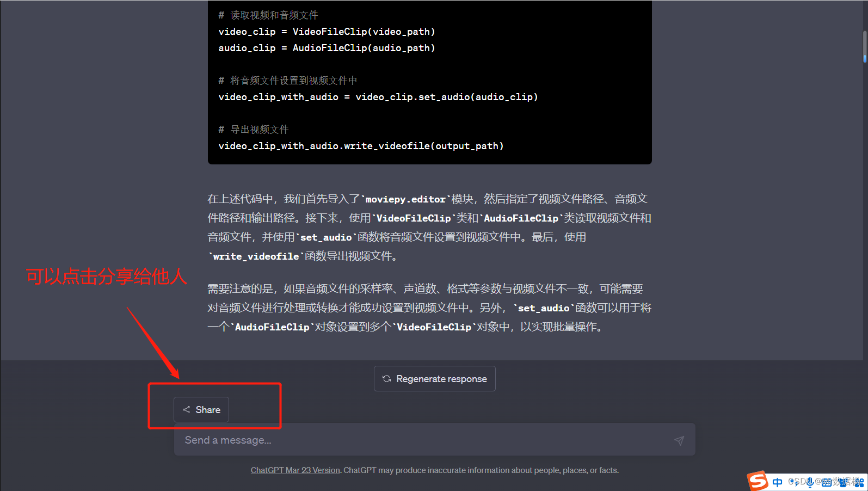This screenshot has width=868, height=491.
Task: Open the ChatGPT Mar 23 Version link
Action: click(296, 470)
